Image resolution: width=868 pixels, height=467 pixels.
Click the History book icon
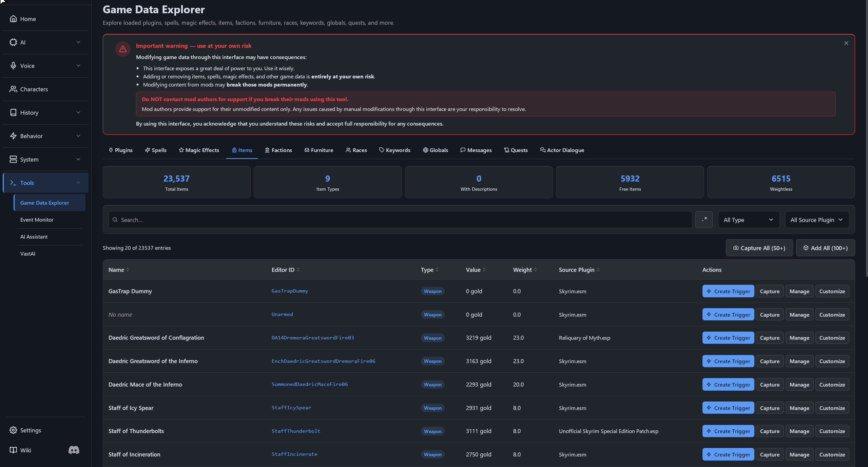pyautogui.click(x=13, y=112)
